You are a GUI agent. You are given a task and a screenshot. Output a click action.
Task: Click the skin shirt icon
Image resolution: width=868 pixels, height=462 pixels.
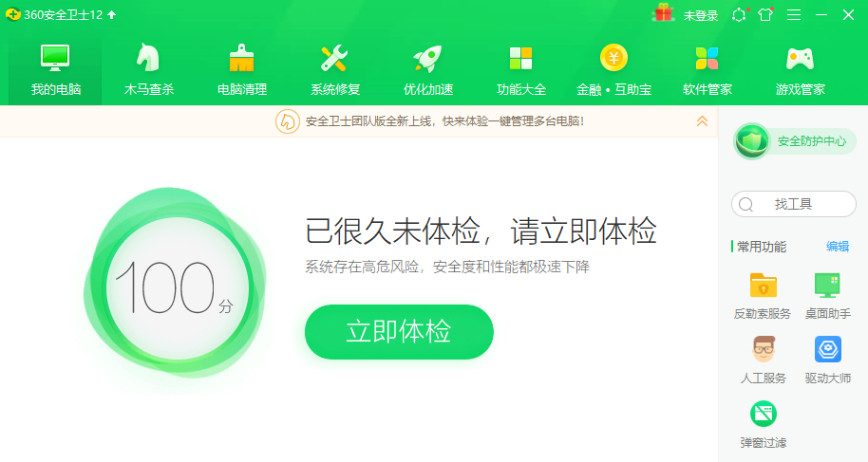(x=765, y=15)
